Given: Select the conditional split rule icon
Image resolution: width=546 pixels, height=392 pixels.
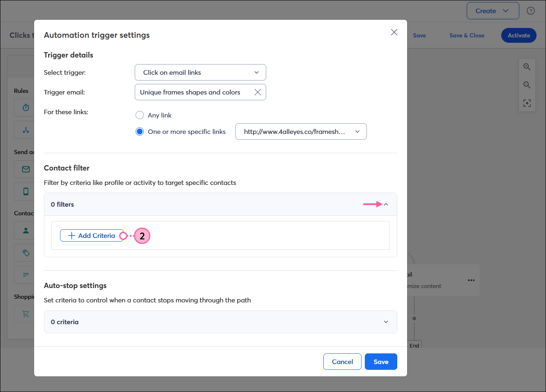Looking at the screenshot, I should click(26, 130).
